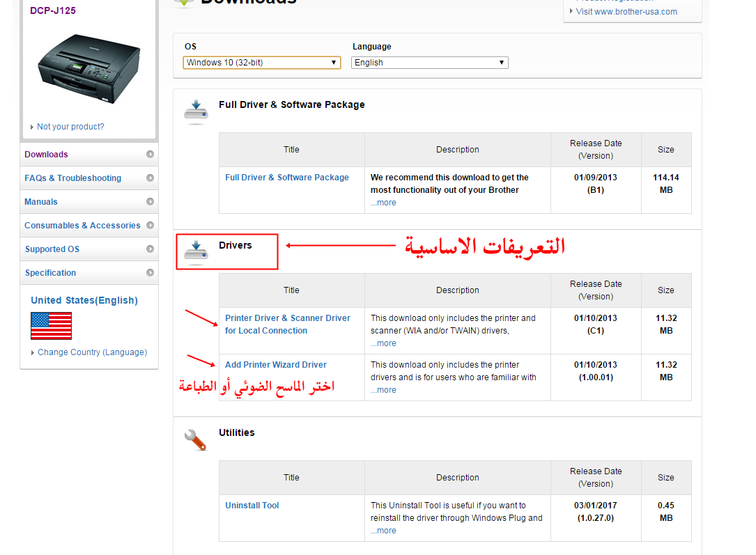Expand ...more under Full Driver package description
Image resolution: width=756 pixels, height=555 pixels.
[383, 203]
